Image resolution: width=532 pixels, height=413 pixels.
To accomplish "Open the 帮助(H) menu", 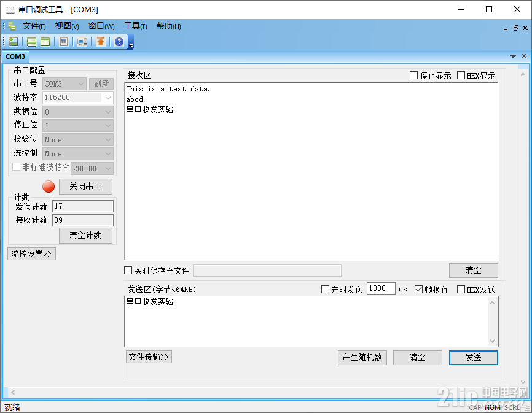I will click(x=168, y=26).
